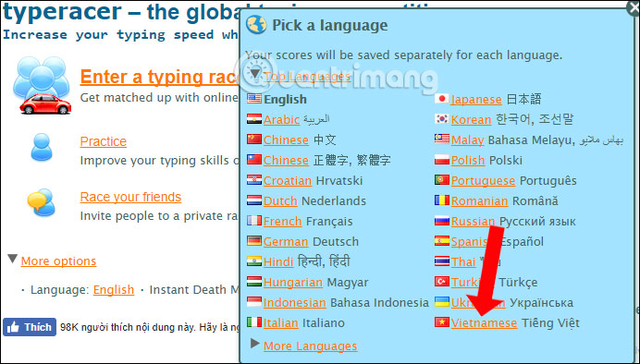Click the globe icon in Pick a language header
Screen dimensions: 640x364
pyautogui.click(x=256, y=25)
